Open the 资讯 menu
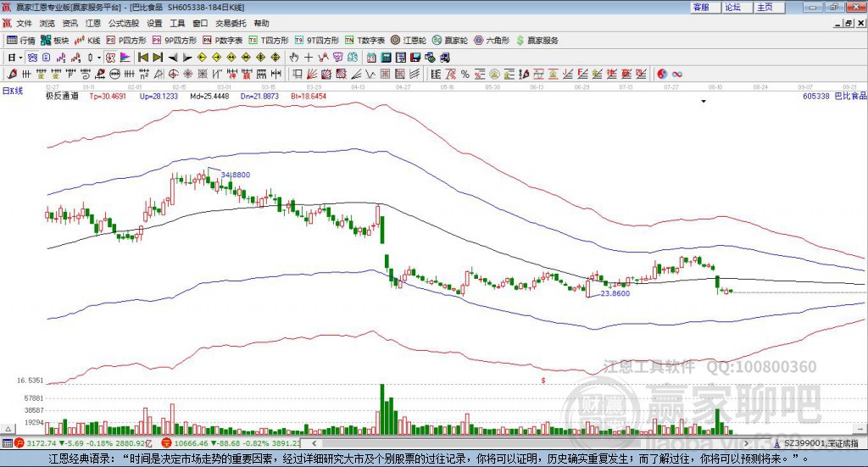 [70, 23]
